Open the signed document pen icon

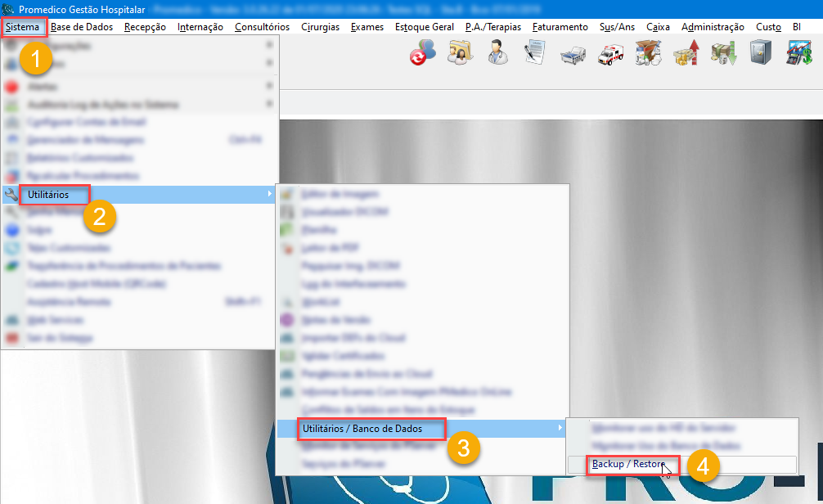(535, 55)
